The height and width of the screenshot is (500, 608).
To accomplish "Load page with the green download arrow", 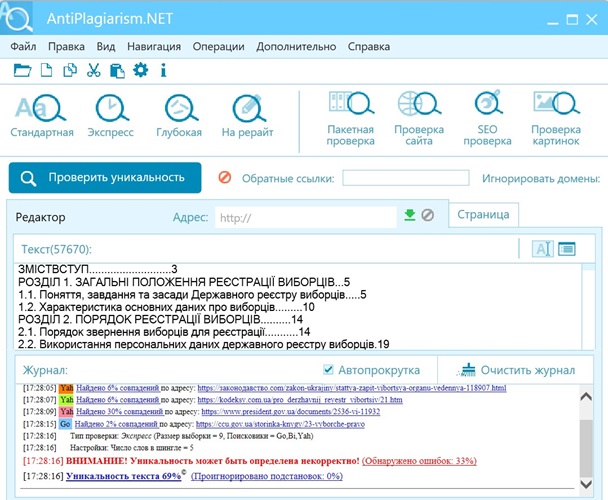I will pos(409,215).
